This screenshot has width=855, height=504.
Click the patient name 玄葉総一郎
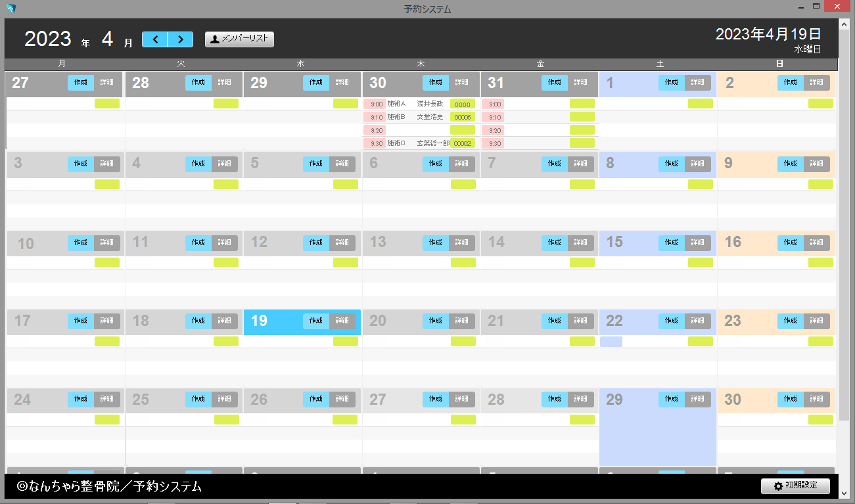pos(434,143)
